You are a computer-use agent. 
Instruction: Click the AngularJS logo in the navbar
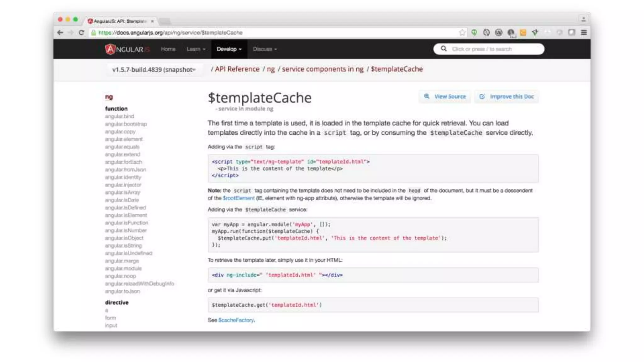(x=127, y=49)
